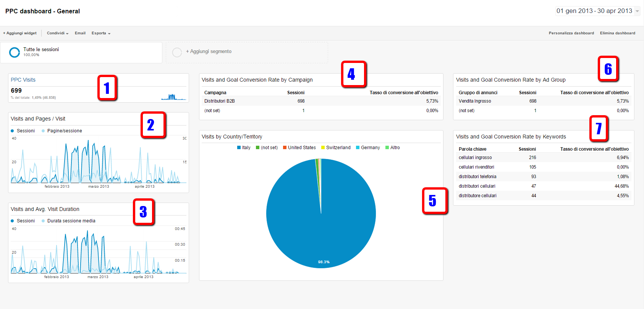The image size is (644, 309).
Task: Click the red number 4 annotation badge
Action: pos(353,74)
